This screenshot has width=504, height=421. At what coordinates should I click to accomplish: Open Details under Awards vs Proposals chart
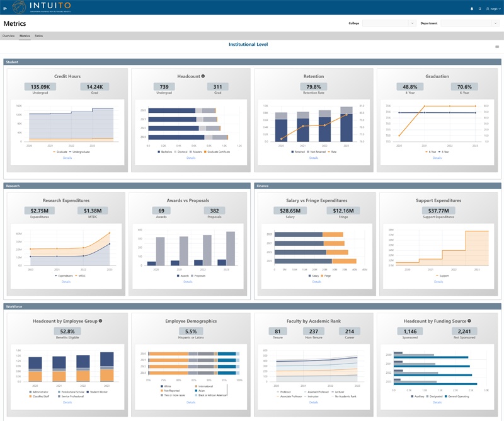pyautogui.click(x=188, y=282)
